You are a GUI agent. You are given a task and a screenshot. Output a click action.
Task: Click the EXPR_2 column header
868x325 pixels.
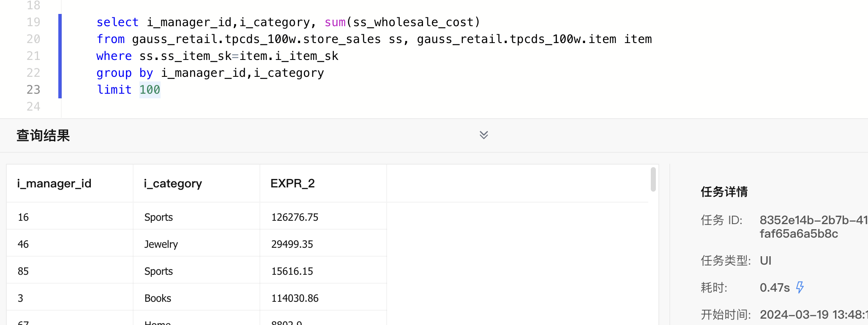tap(292, 184)
